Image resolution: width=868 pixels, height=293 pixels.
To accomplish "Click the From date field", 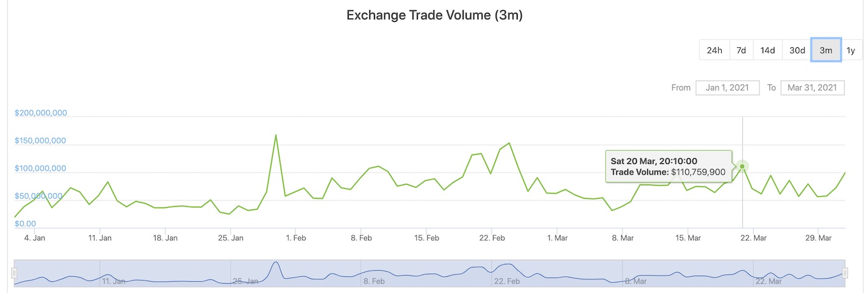I will click(727, 88).
